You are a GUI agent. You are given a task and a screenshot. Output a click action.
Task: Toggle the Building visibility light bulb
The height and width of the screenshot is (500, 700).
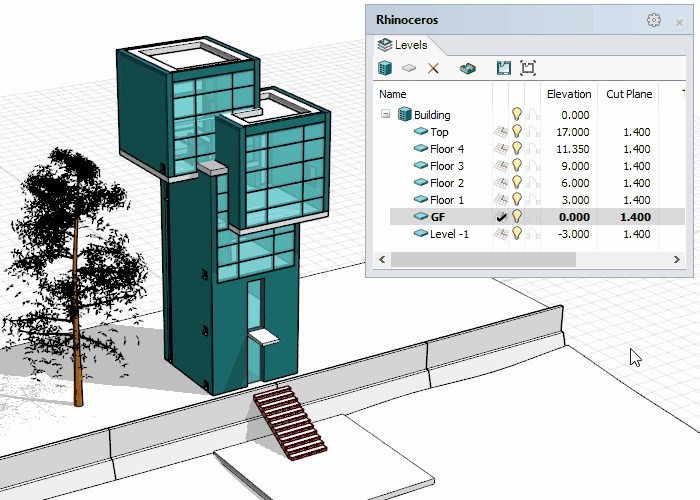pyautogui.click(x=517, y=115)
